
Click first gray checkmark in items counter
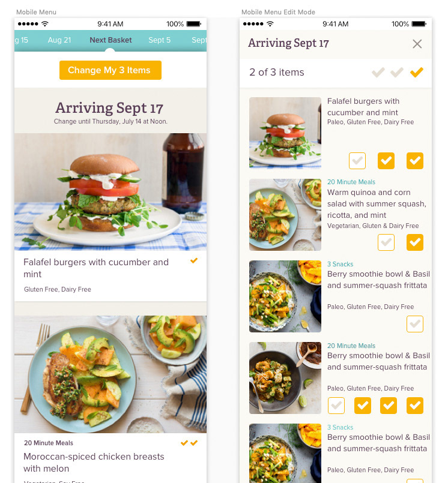click(378, 73)
